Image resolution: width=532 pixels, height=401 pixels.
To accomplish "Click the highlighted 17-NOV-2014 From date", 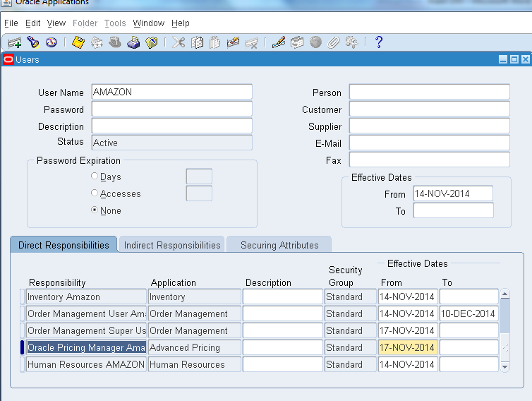I will 408,347.
